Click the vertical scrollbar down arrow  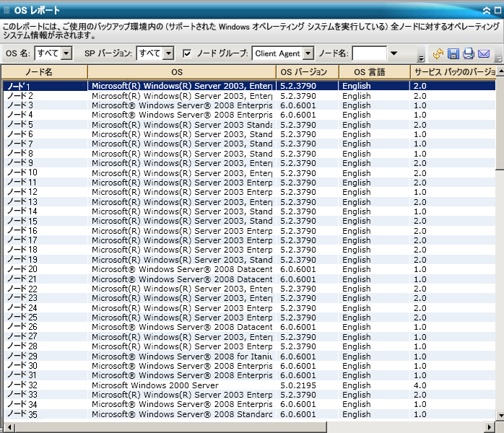coord(500,416)
